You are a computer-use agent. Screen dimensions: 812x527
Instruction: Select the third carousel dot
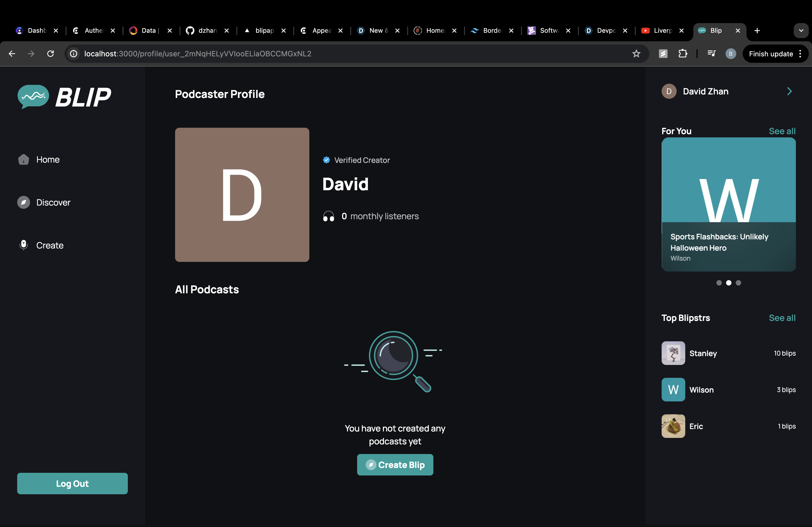(x=738, y=283)
